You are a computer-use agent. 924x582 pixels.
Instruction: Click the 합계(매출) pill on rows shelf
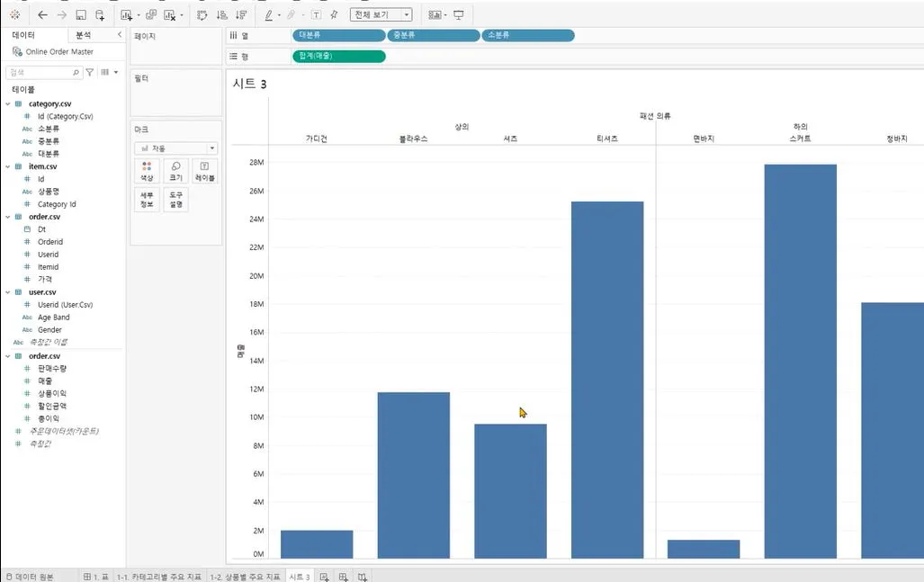(339, 57)
